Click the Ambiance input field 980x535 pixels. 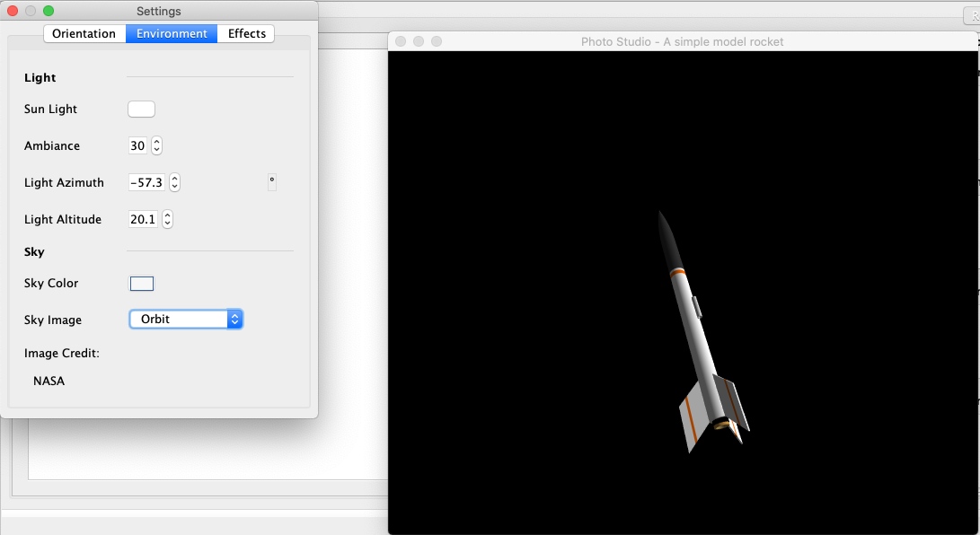(x=137, y=145)
